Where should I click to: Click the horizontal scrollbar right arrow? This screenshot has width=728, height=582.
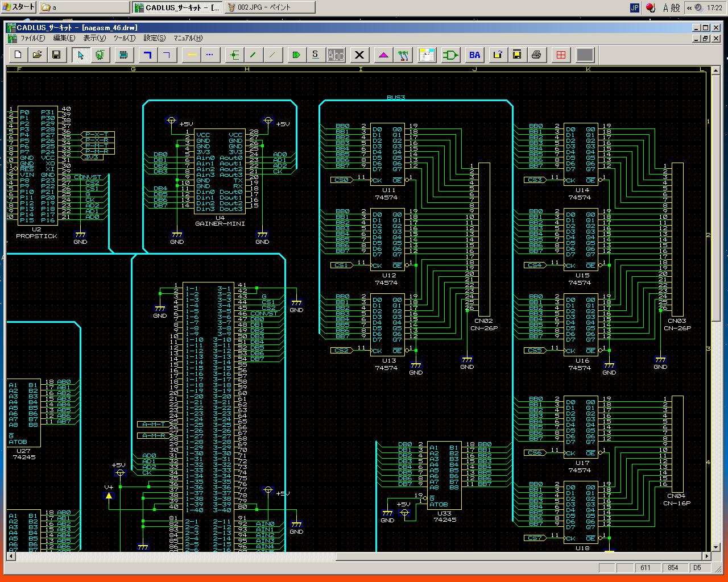[x=707, y=556]
